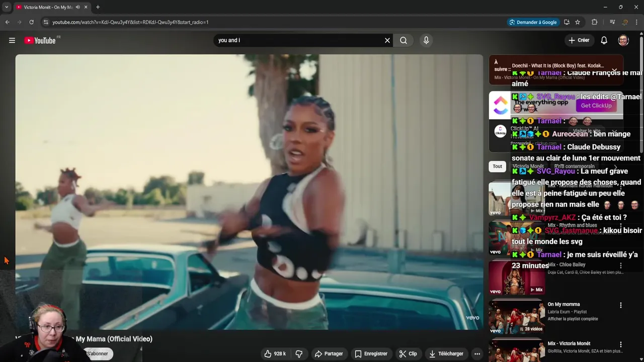The height and width of the screenshot is (362, 644).
Task: Like the video showing 928 k
Action: coord(275,354)
